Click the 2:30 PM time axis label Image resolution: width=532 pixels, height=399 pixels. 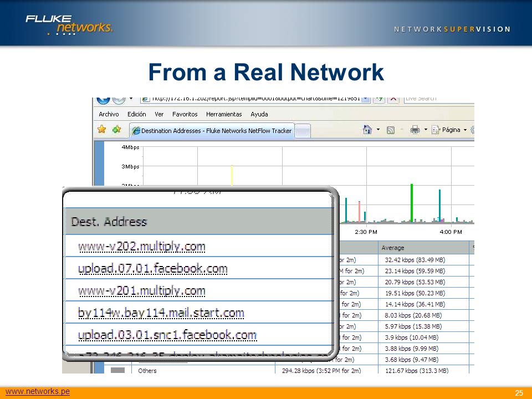pos(366,232)
